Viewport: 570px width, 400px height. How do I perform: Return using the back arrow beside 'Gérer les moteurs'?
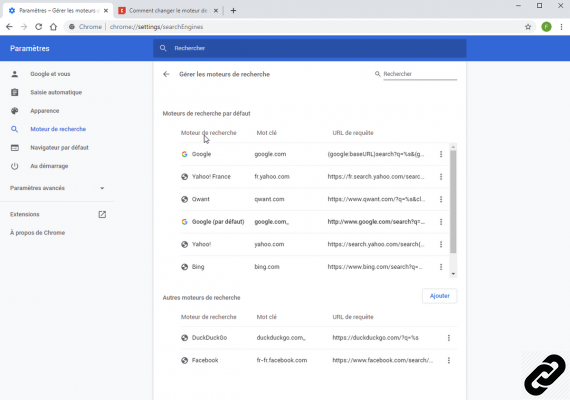point(166,74)
